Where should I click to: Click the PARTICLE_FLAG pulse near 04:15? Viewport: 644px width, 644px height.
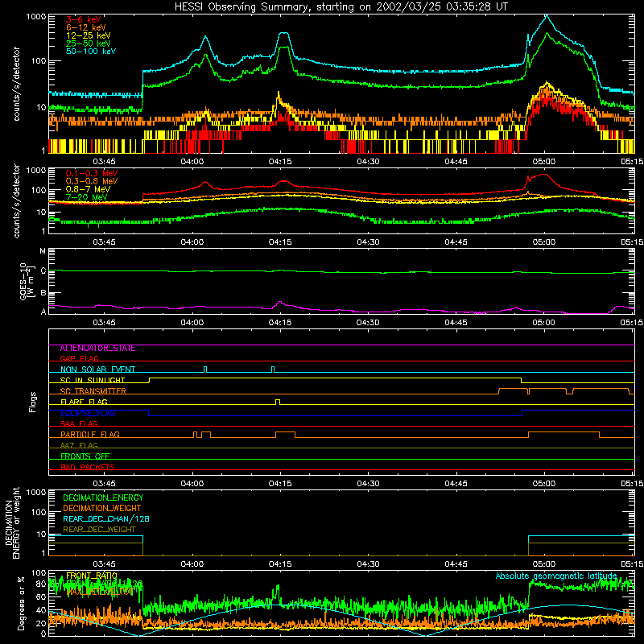tap(286, 435)
